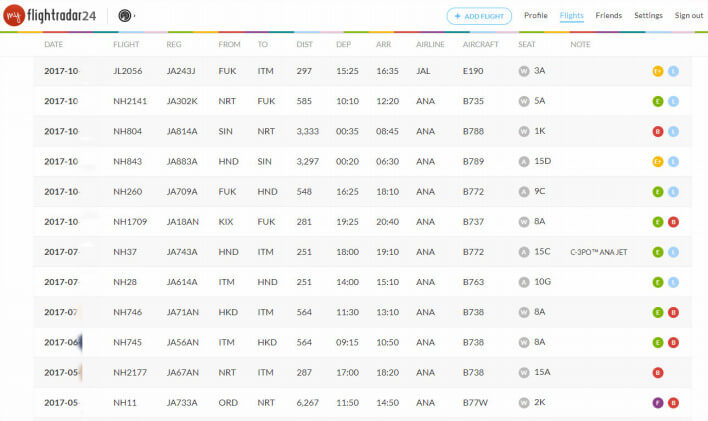Viewport: 708px width, 421px height.
Task: Sort by the DIST column header
Action: pos(305,45)
